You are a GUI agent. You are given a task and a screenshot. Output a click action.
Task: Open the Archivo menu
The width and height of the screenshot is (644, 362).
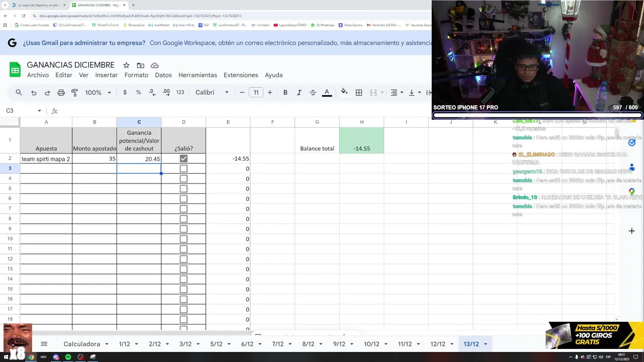[x=38, y=75]
